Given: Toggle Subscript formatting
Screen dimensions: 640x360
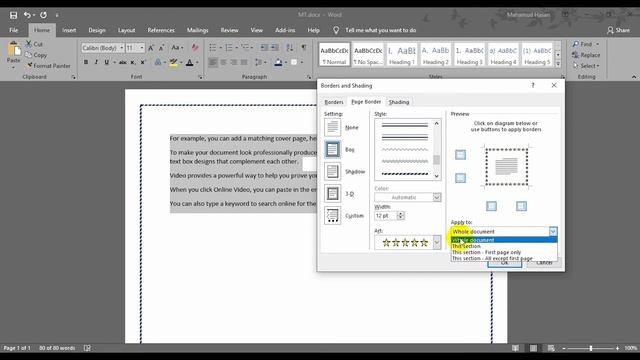Looking at the screenshot, I should tap(133, 62).
